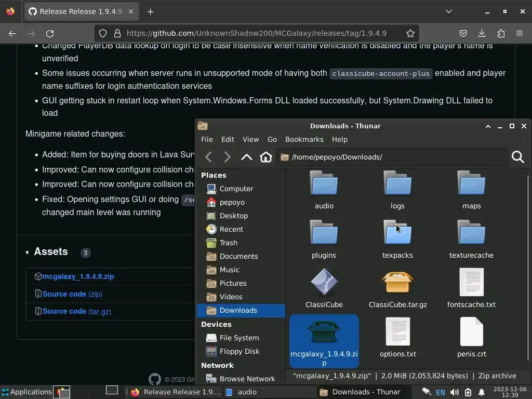Go back in Firefox

tap(12, 33)
